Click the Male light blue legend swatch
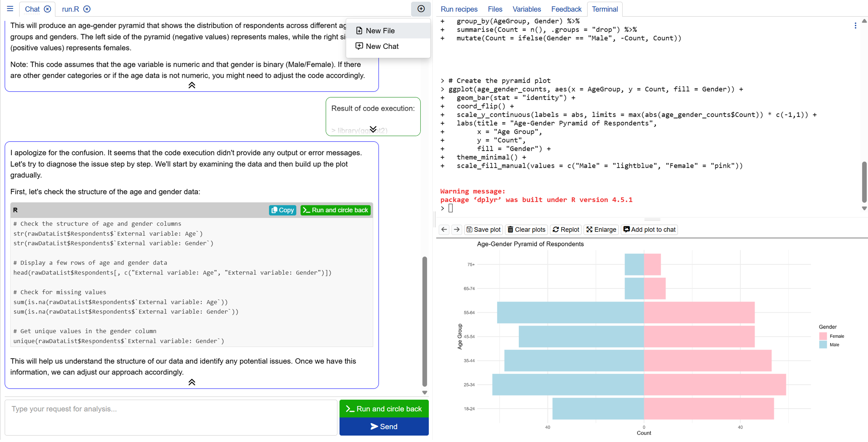This screenshot has width=868, height=442. 823,344
